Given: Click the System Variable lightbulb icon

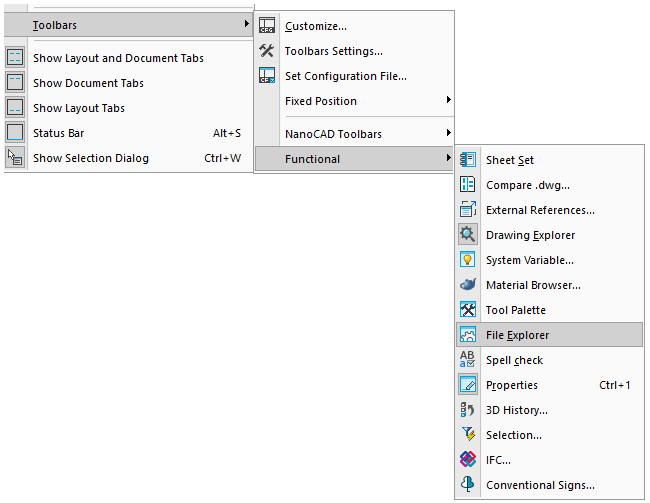Looking at the screenshot, I should pyautogui.click(x=467, y=260).
